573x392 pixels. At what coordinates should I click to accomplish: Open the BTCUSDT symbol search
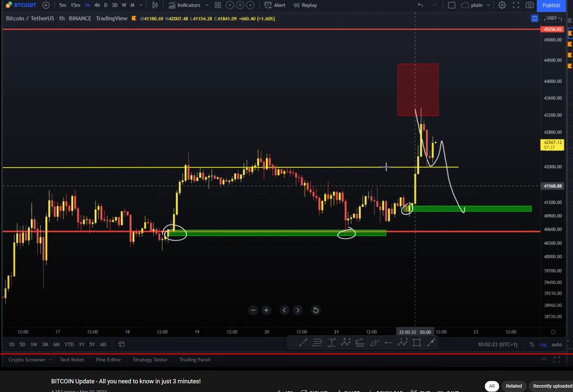[20, 5]
